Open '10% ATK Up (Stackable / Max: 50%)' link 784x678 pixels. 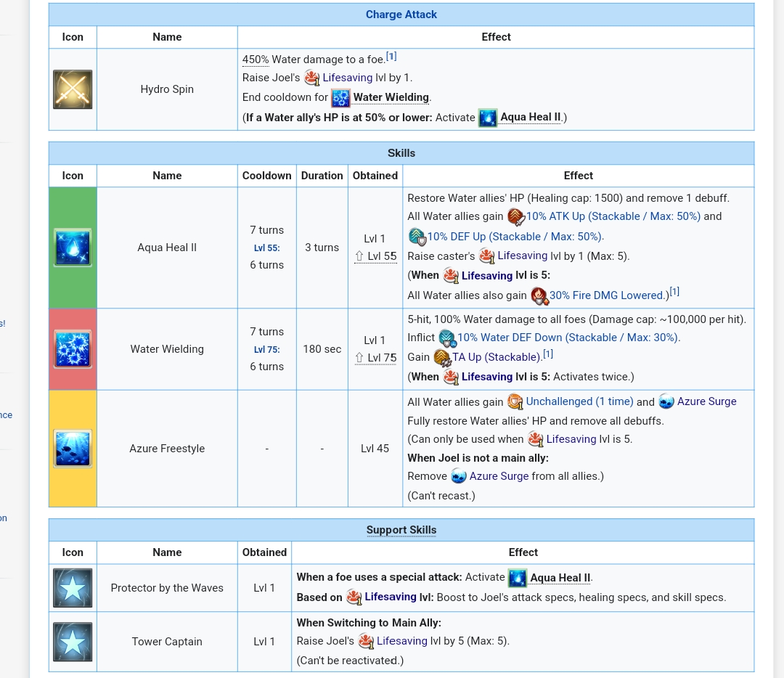613,216
